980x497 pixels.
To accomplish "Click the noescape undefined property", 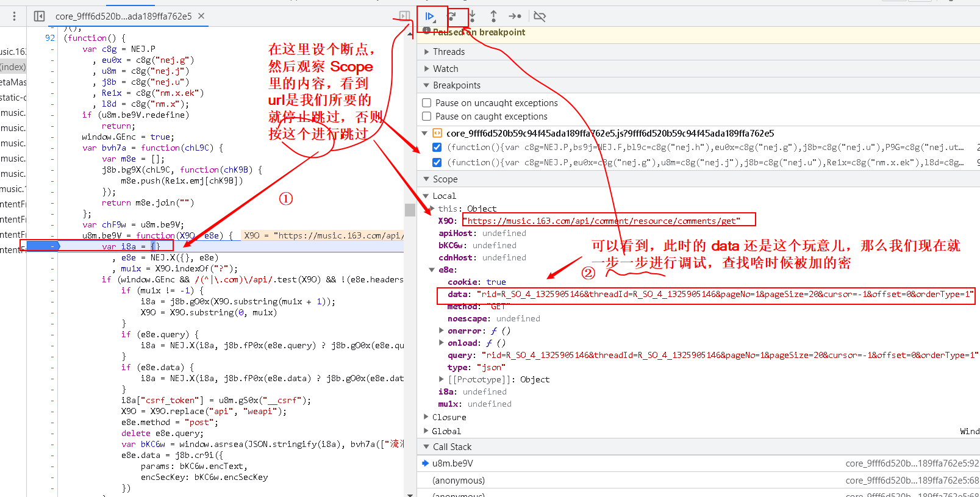I will pyautogui.click(x=494, y=318).
